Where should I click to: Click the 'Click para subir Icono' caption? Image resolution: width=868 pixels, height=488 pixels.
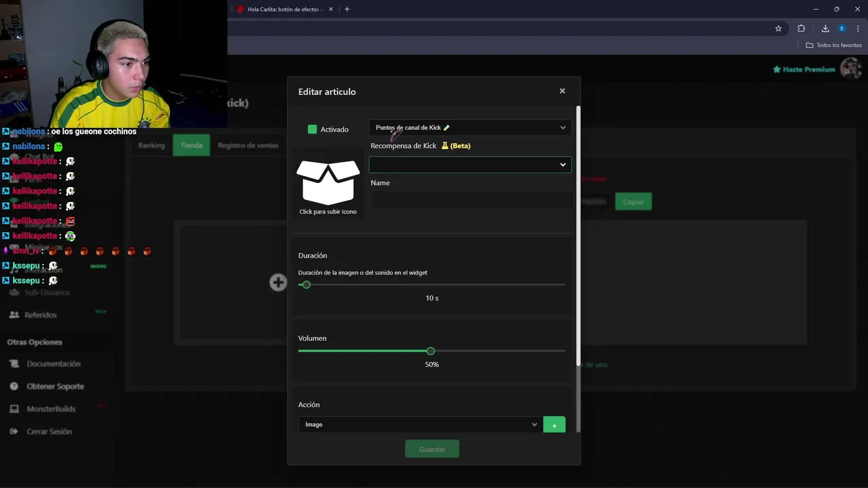pos(328,211)
